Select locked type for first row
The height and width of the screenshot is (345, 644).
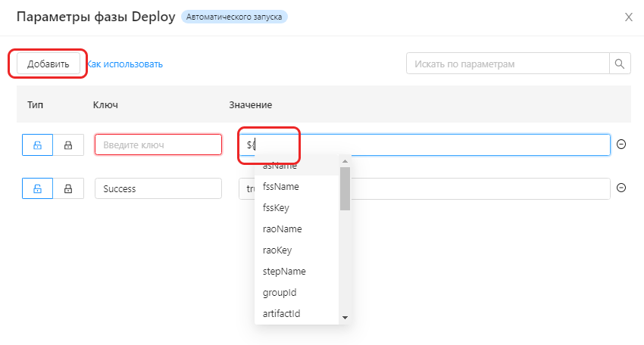(x=67, y=145)
